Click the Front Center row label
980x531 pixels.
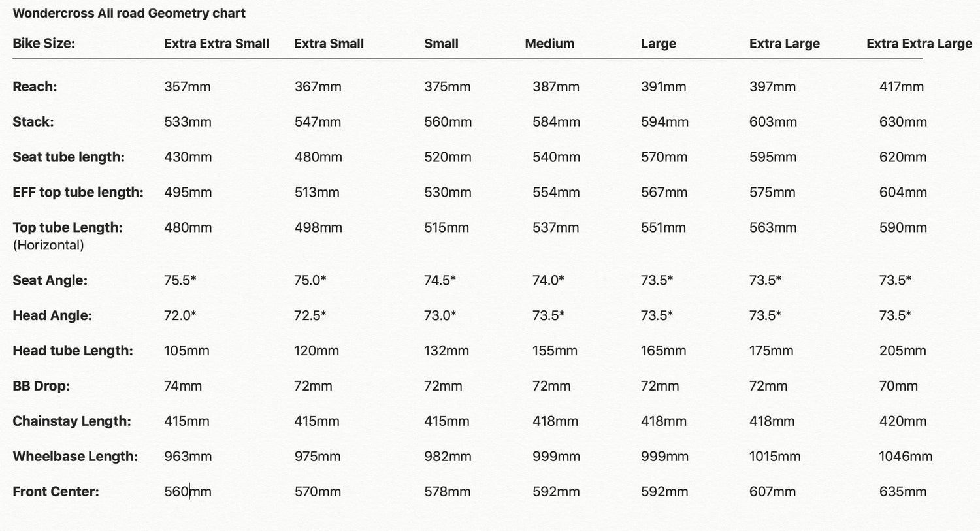click(56, 492)
